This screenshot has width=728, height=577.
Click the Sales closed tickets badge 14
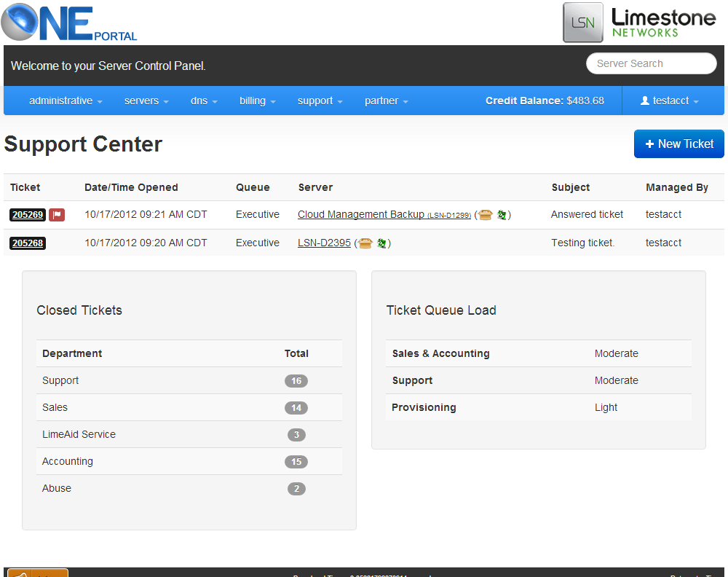pyautogui.click(x=296, y=408)
